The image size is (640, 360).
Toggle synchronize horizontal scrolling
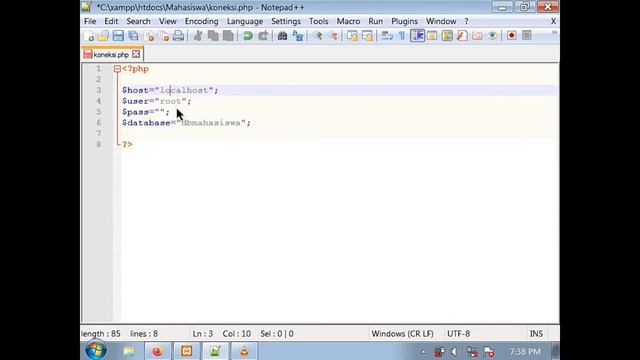click(367, 36)
